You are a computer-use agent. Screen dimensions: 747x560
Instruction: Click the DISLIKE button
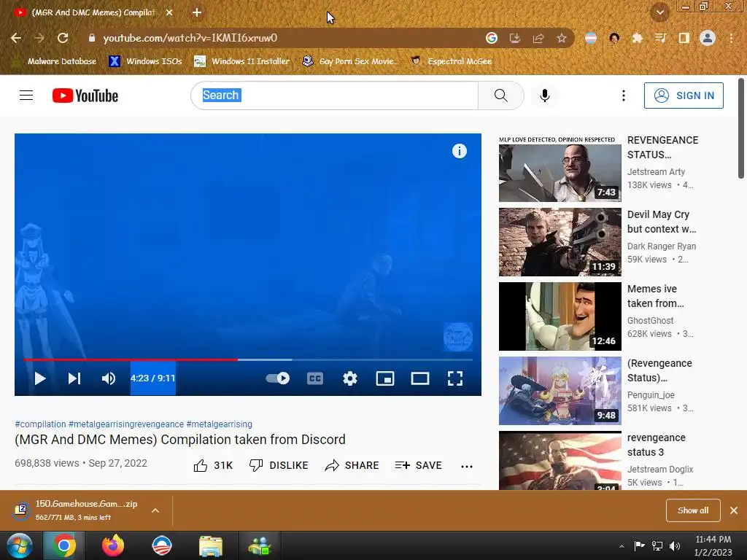point(279,465)
